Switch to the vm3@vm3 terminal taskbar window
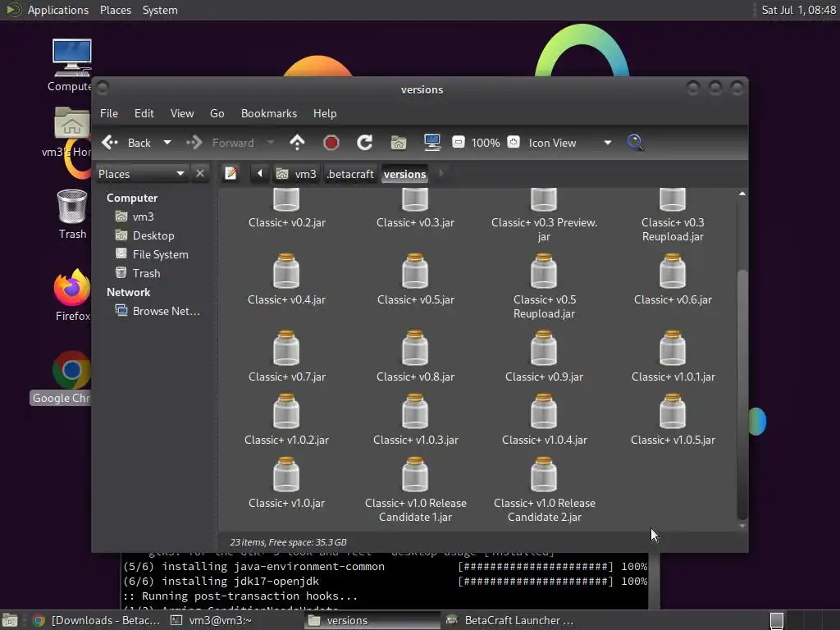The height and width of the screenshot is (630, 840). 212,620
